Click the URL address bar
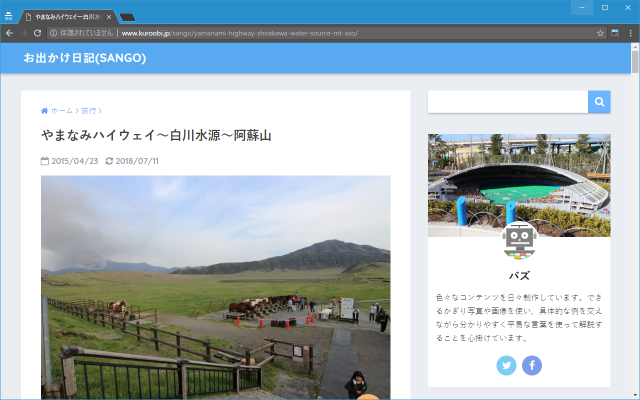Viewport: 640px width, 400px height. coord(327,33)
